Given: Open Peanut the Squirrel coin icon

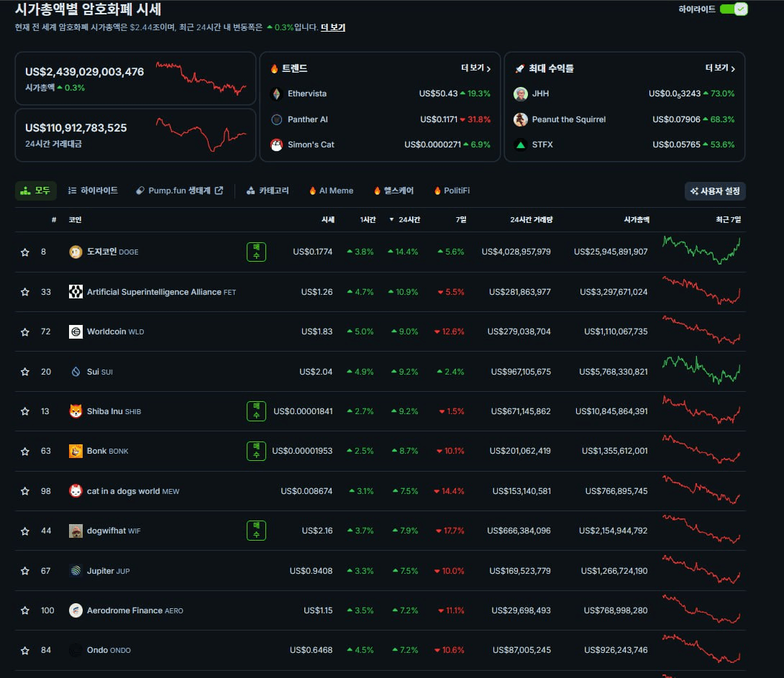Looking at the screenshot, I should tap(521, 119).
